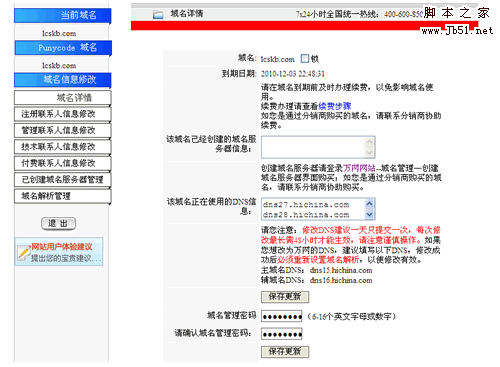Screen dimensions: 500x367
Task: Follow the 万网网站 link
Action: point(359,168)
